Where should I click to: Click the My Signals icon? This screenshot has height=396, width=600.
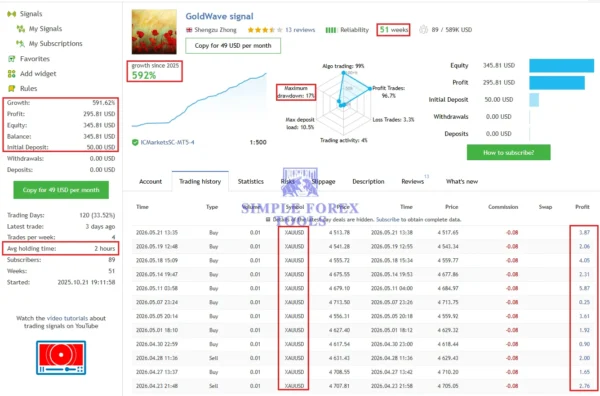tap(21, 29)
